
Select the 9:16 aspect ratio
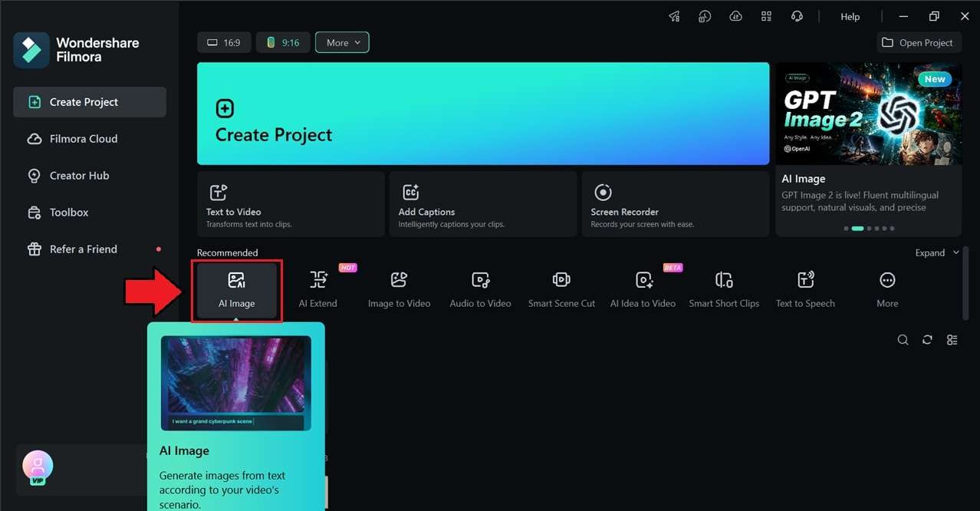coord(283,43)
